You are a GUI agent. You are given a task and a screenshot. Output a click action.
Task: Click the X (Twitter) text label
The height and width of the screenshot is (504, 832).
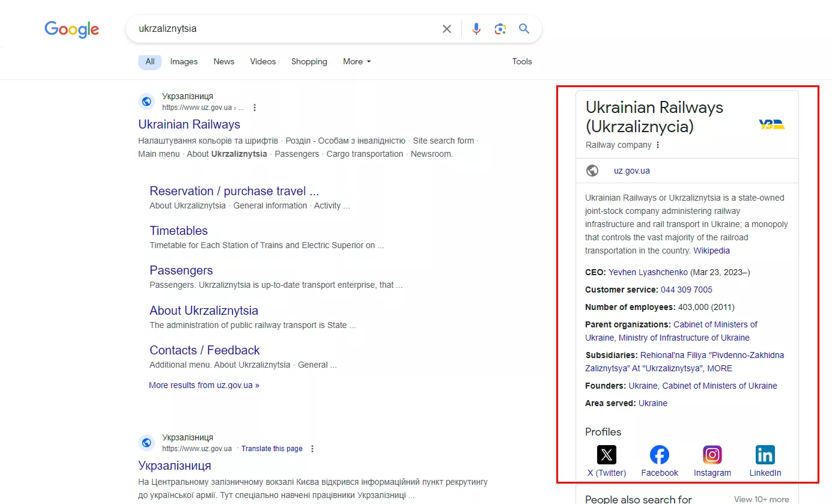(x=607, y=473)
